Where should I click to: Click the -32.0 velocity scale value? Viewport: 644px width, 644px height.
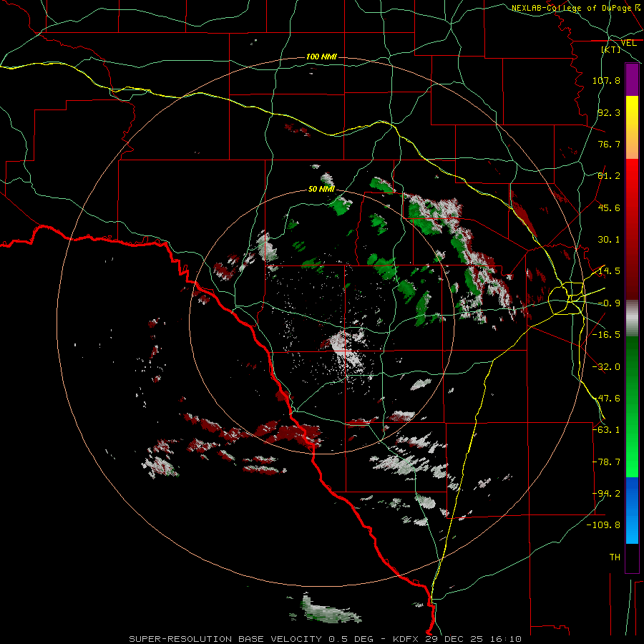click(x=606, y=367)
